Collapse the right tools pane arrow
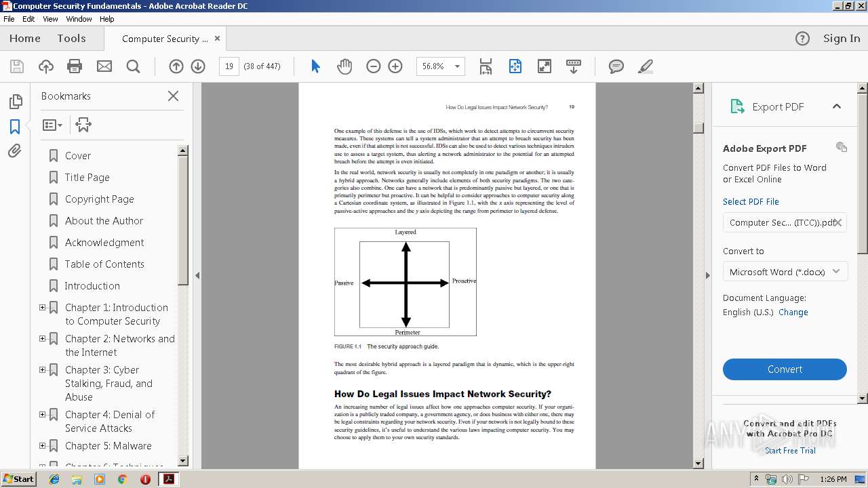 pyautogui.click(x=707, y=276)
